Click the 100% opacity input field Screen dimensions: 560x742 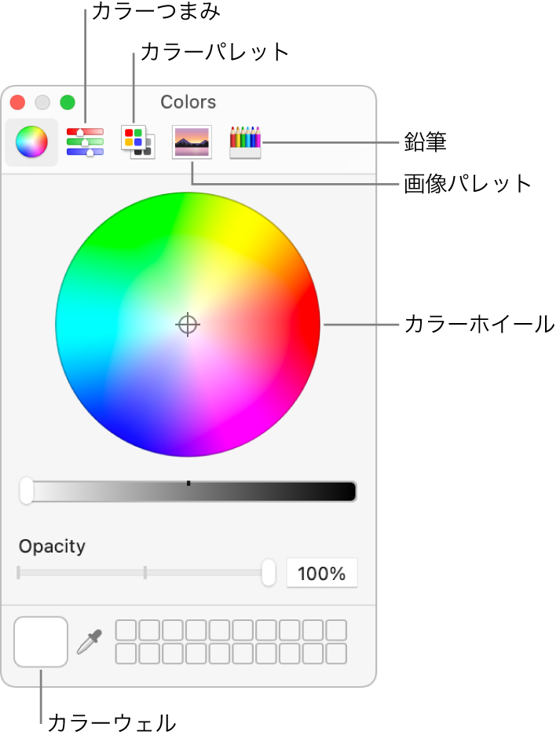[x=321, y=573]
